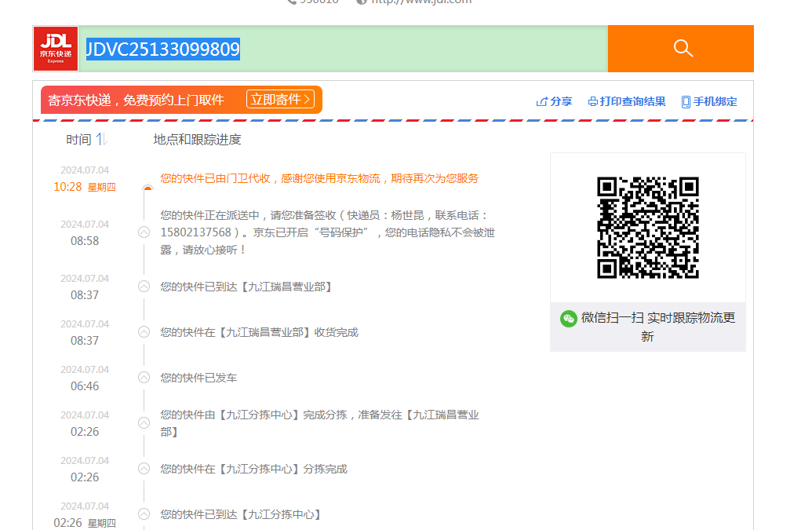
Task: Click the tracking number input field
Action: pyautogui.click(x=343, y=49)
